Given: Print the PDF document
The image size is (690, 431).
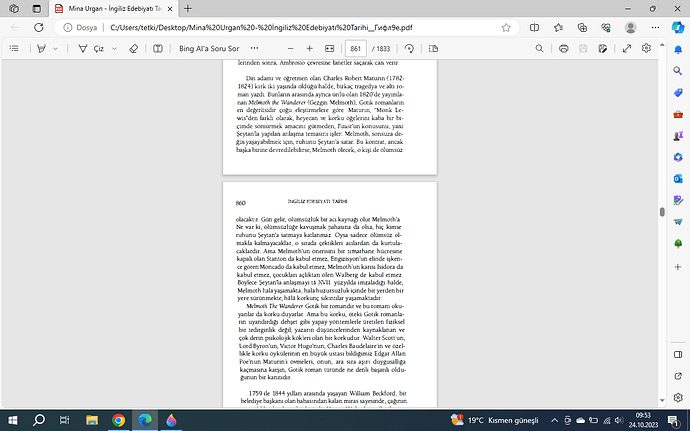Looking at the screenshot, I should click(564, 48).
